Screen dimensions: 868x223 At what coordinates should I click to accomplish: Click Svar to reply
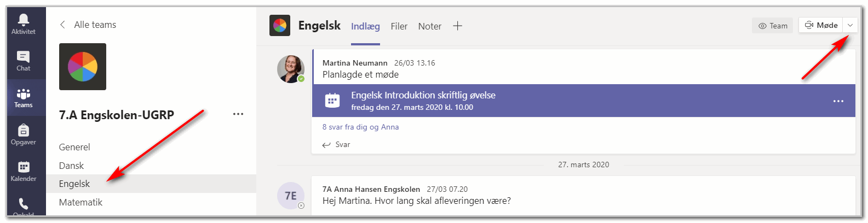336,145
